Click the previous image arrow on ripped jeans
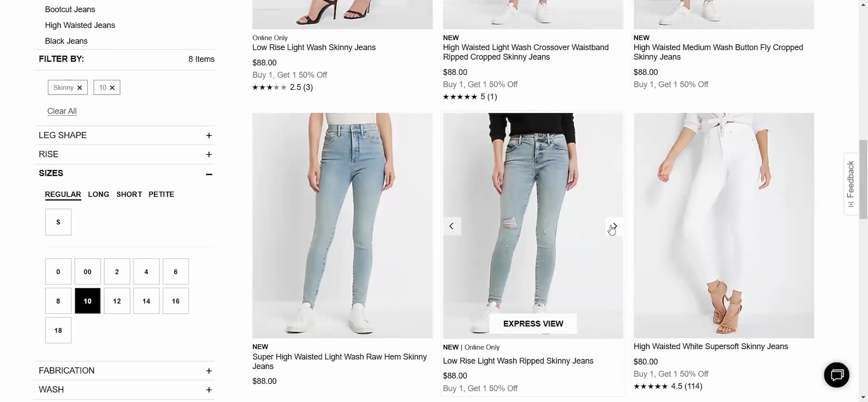This screenshot has width=868, height=402. point(451,226)
